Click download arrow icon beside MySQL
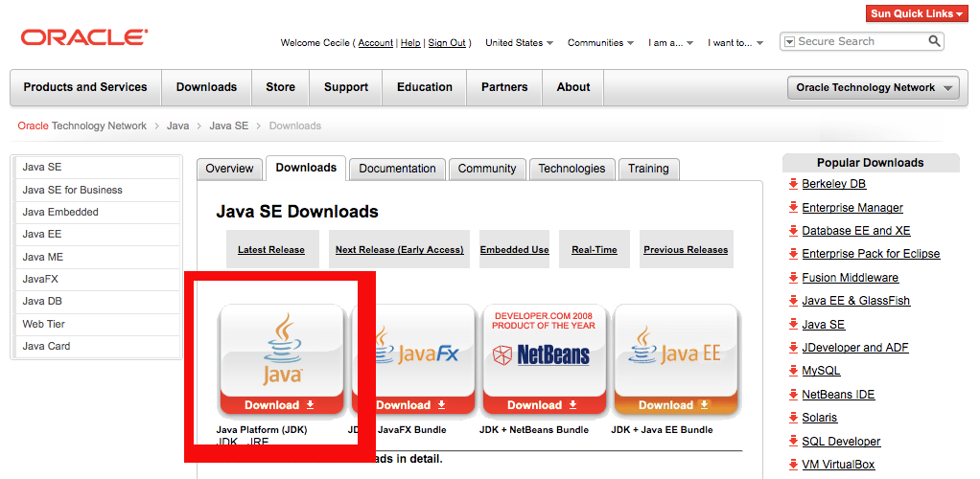The height and width of the screenshot is (479, 980). pos(792,371)
